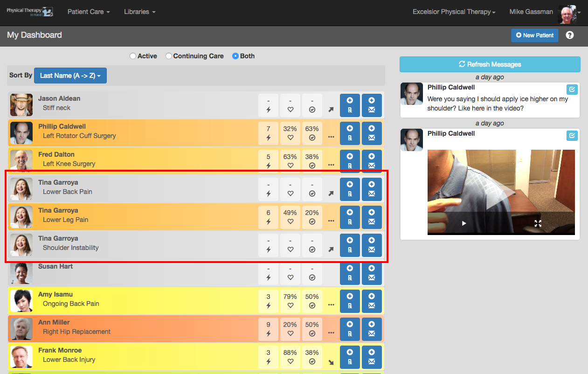This screenshot has width=588, height=374.
Task: Send message to Jason Aldean
Action: [x=372, y=105]
